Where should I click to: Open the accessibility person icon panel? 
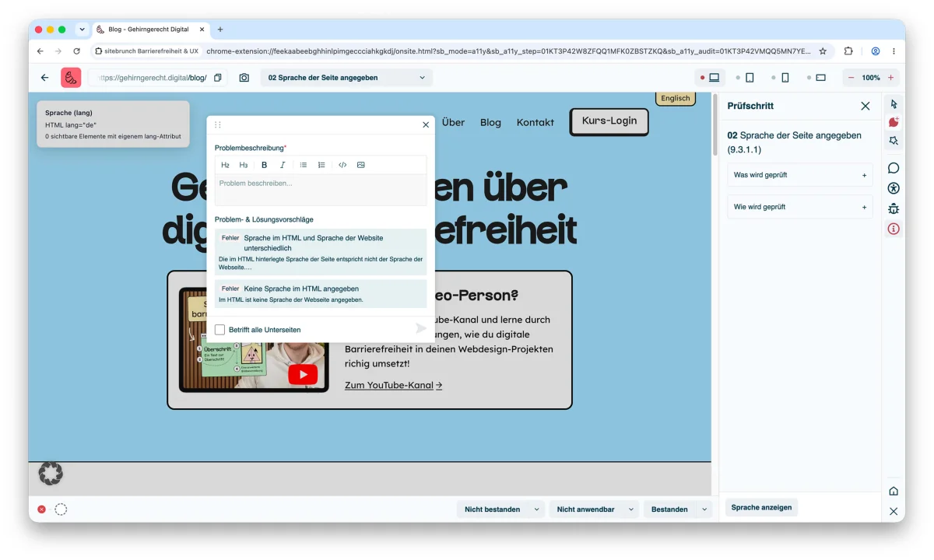pos(894,188)
